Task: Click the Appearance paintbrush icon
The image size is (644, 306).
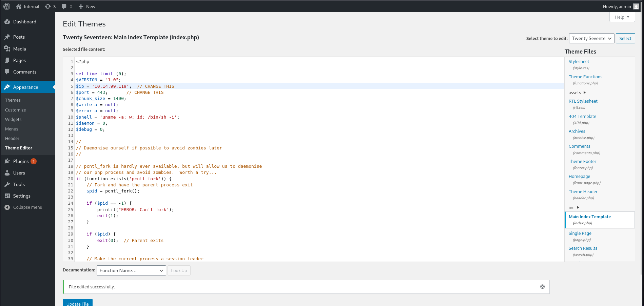Action: pyautogui.click(x=7, y=87)
